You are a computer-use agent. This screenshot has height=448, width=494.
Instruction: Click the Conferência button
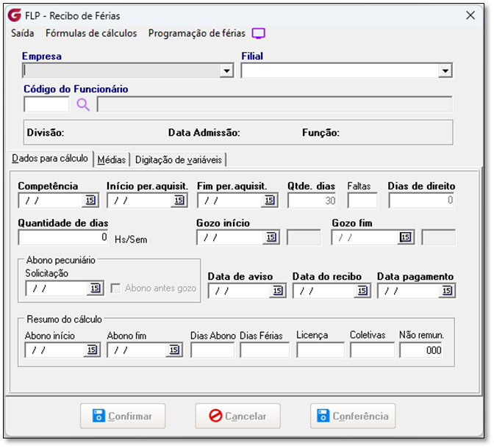(x=353, y=416)
